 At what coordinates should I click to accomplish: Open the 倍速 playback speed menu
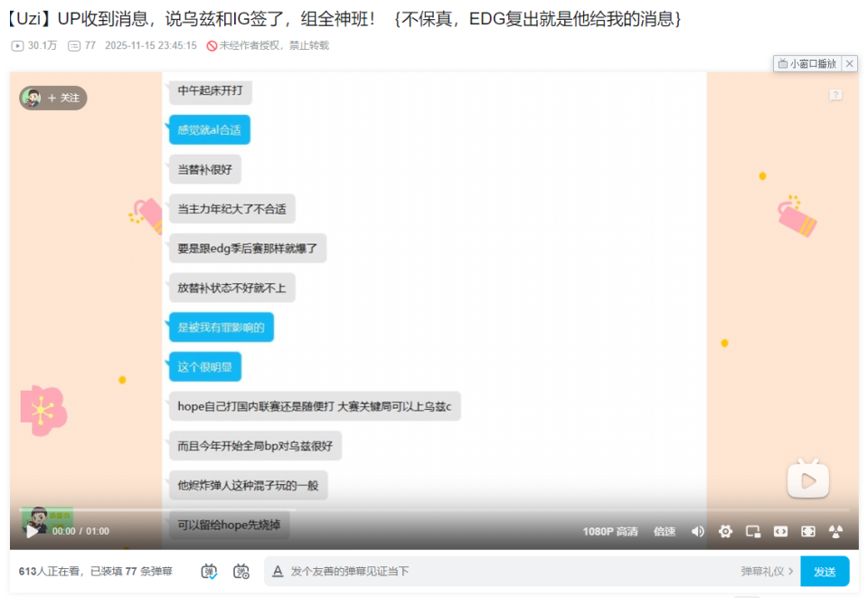point(665,531)
